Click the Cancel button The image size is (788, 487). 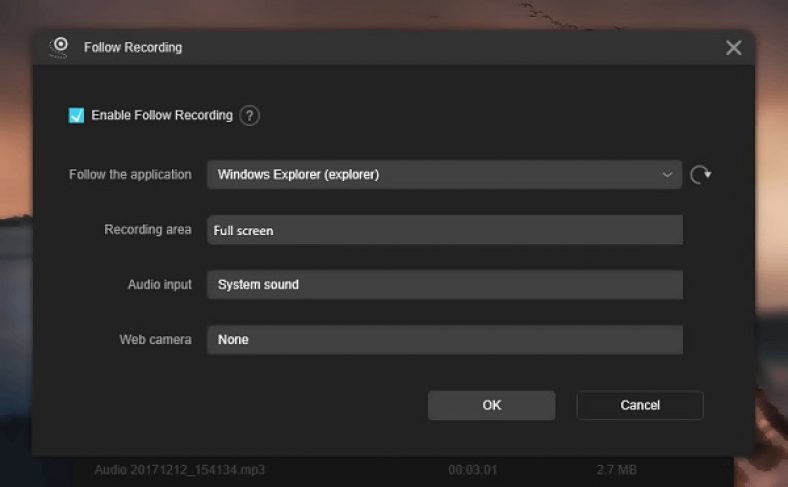(640, 405)
